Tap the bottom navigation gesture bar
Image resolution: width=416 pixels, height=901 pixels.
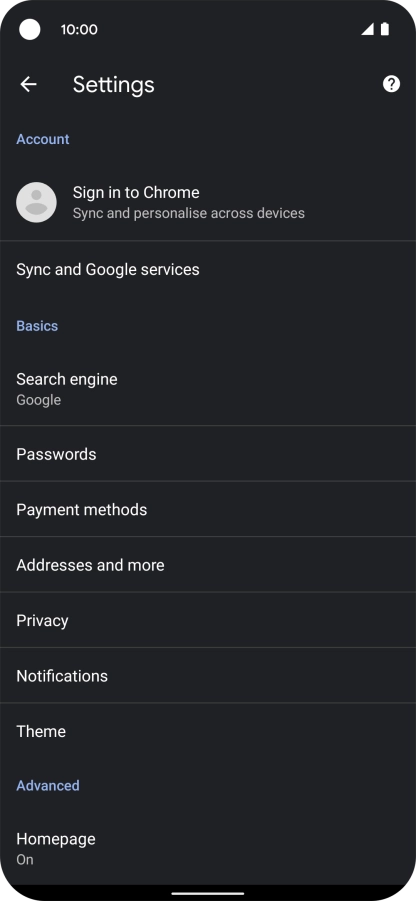pyautogui.click(x=208, y=893)
